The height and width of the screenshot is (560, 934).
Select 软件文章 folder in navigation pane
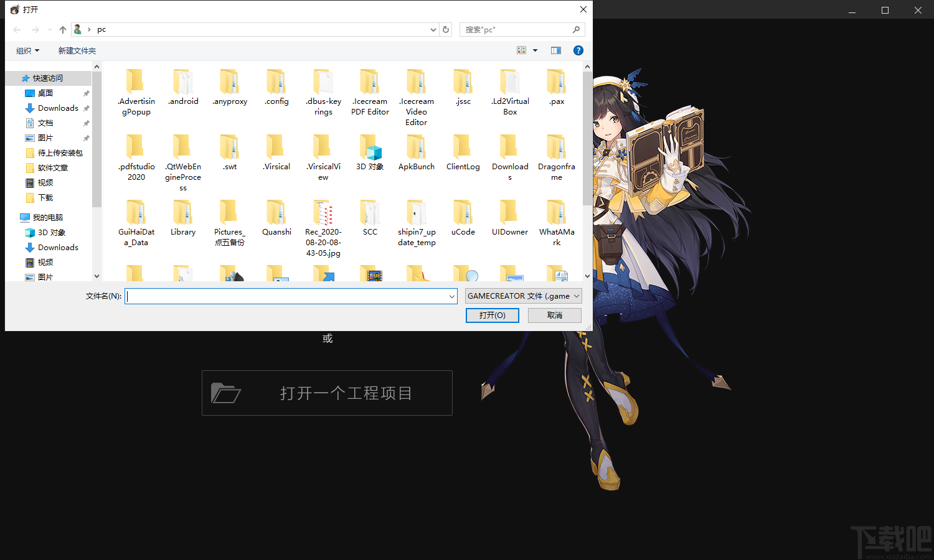[x=52, y=167]
